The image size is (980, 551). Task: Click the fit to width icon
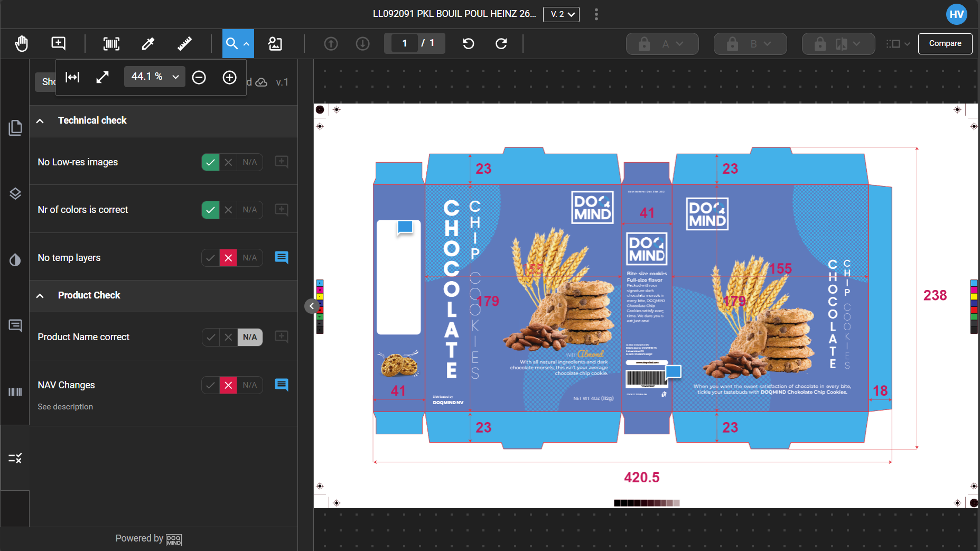pos(72,78)
